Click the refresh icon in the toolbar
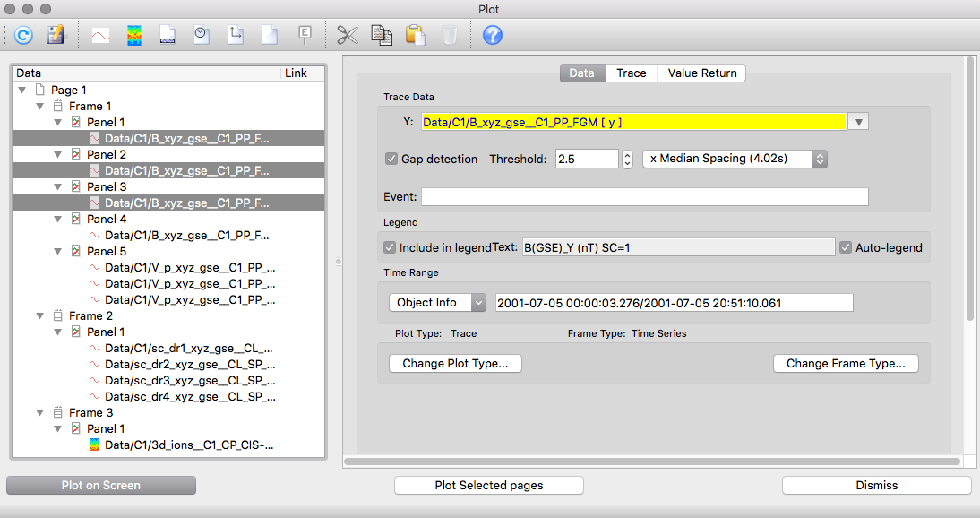980x518 pixels. (23, 35)
